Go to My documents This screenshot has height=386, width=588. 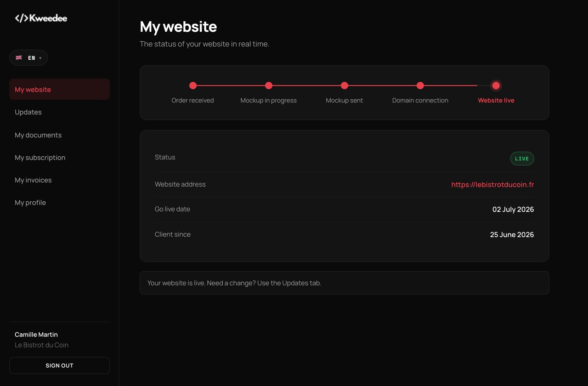59,135
